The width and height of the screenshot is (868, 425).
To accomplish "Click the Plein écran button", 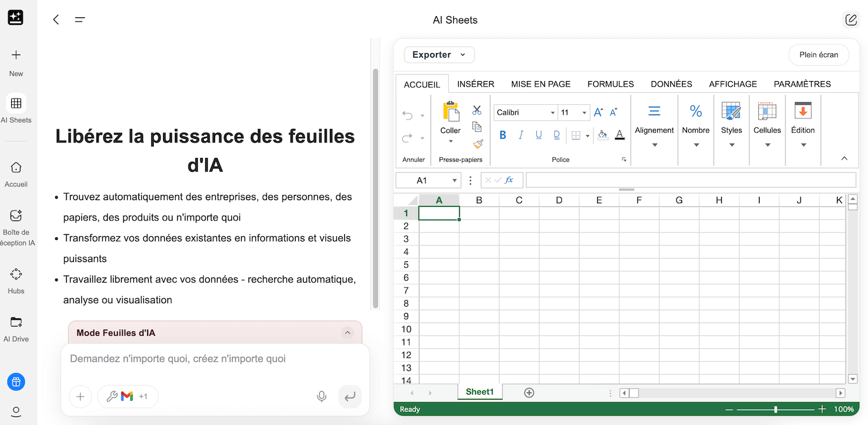I will click(818, 55).
